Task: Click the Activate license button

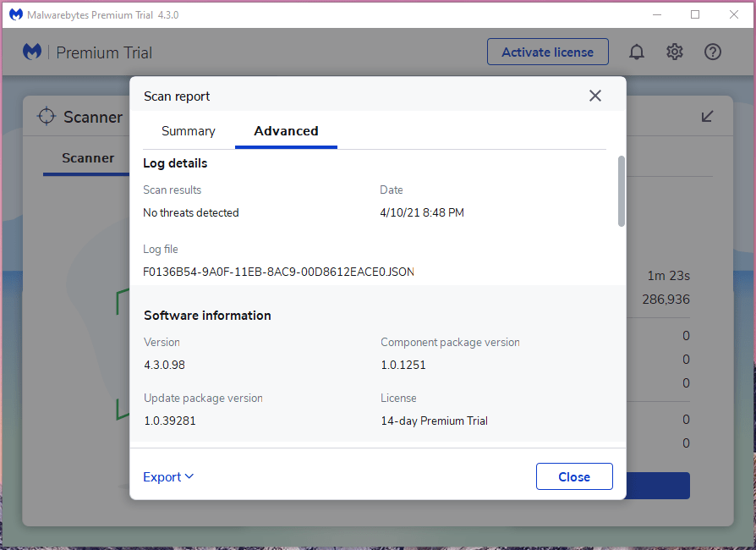Action: [x=548, y=52]
